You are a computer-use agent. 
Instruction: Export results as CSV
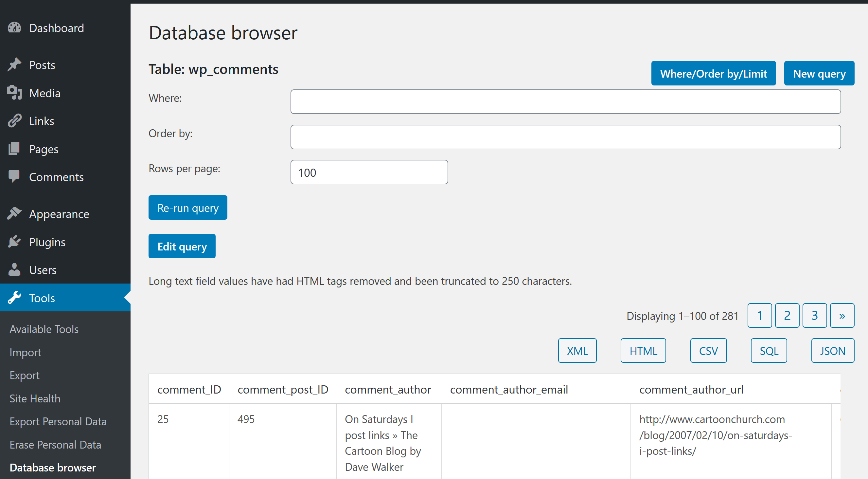pyautogui.click(x=708, y=351)
